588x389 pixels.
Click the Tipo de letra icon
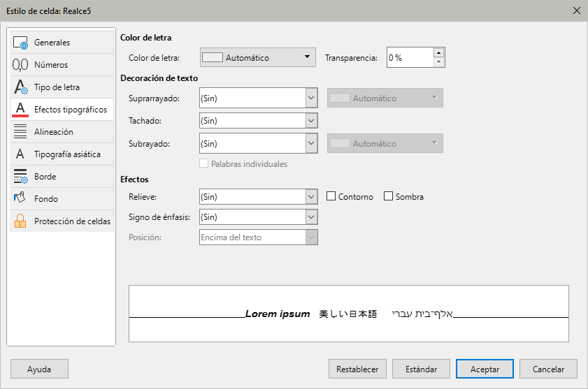[x=20, y=87]
